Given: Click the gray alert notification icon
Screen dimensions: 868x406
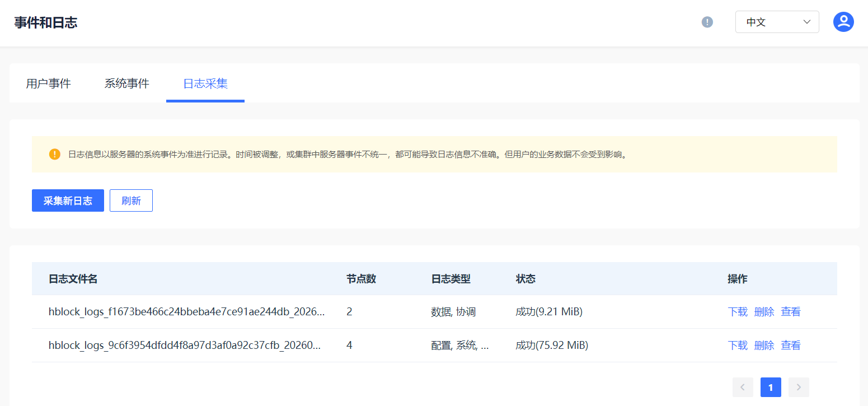Looking at the screenshot, I should [707, 22].
